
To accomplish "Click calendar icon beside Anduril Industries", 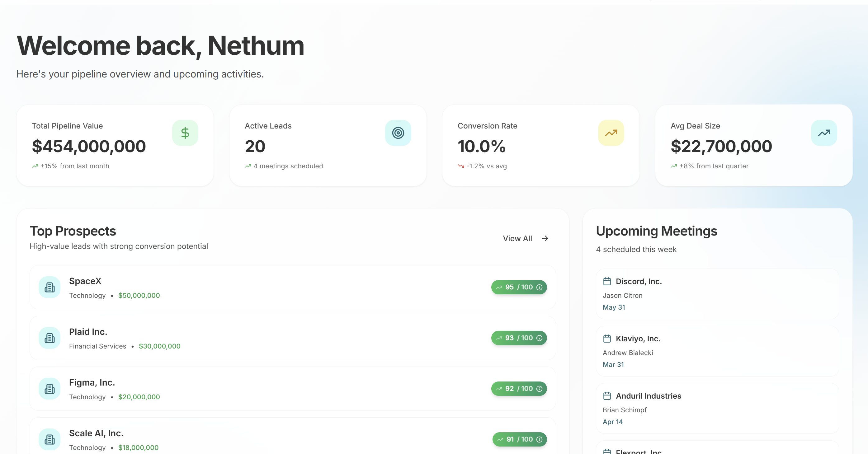I will (607, 396).
